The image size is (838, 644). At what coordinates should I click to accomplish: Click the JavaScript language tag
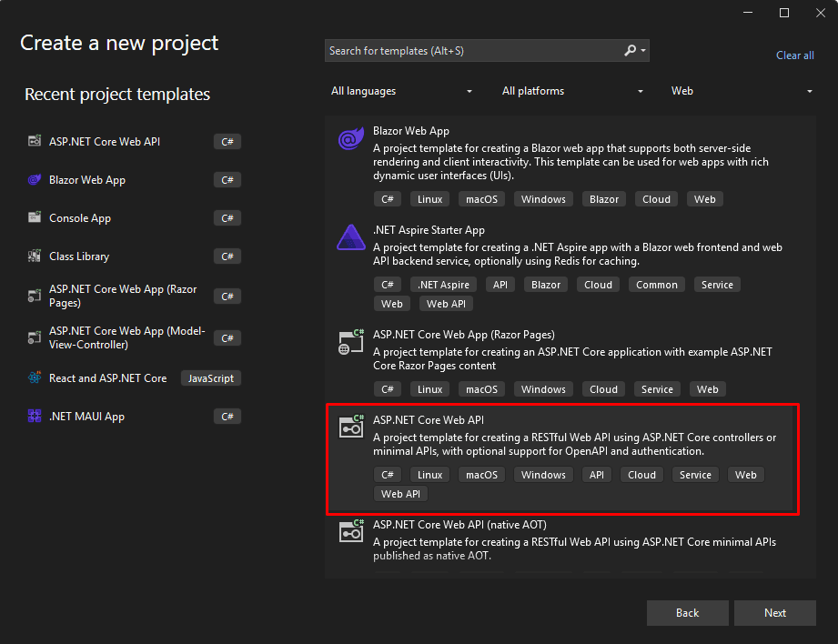tap(211, 378)
